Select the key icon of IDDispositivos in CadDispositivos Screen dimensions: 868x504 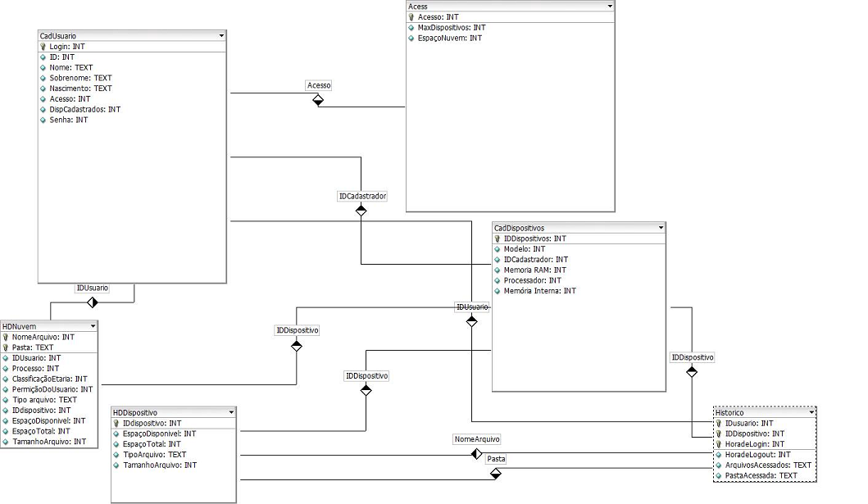coord(497,238)
